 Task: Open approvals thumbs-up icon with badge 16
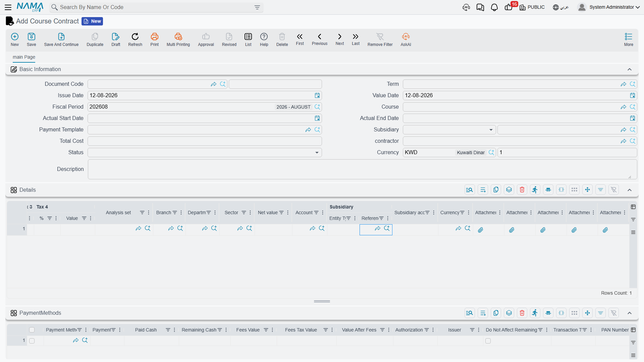tap(508, 7)
